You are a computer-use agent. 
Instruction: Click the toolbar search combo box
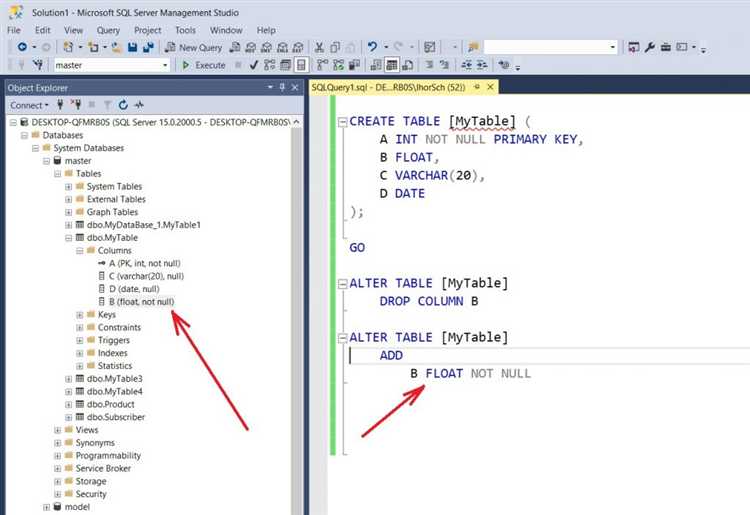click(550, 47)
